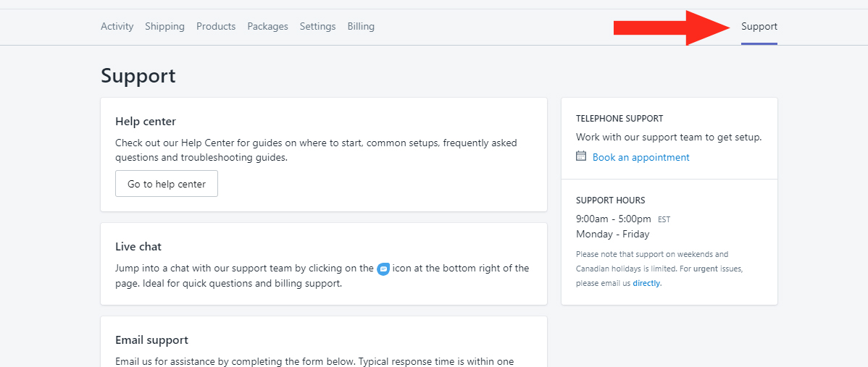868x367 pixels.
Task: Open the Activity tab
Action: [x=117, y=26]
